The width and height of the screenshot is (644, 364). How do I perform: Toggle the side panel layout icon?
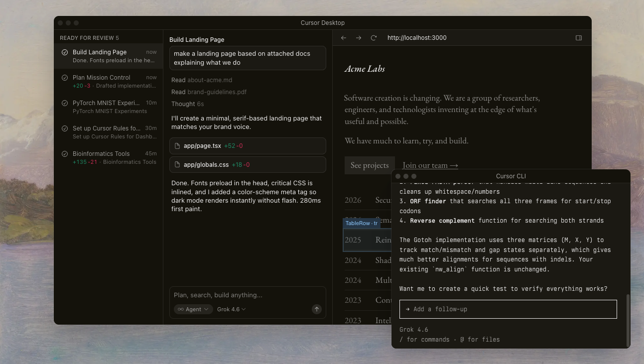579,38
